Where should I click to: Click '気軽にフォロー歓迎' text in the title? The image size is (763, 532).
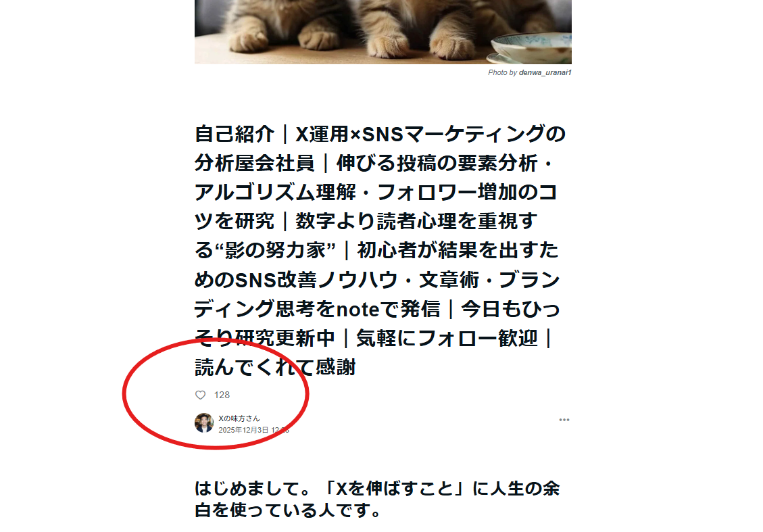coord(447,338)
